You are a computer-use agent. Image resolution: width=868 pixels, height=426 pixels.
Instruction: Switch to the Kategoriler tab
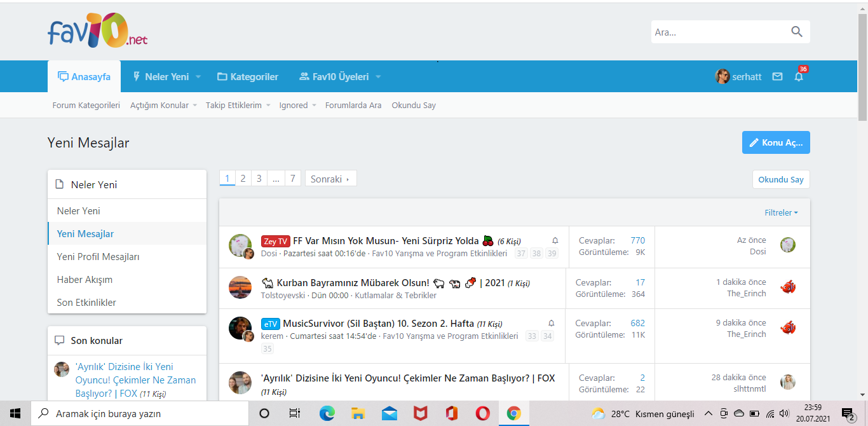point(248,77)
